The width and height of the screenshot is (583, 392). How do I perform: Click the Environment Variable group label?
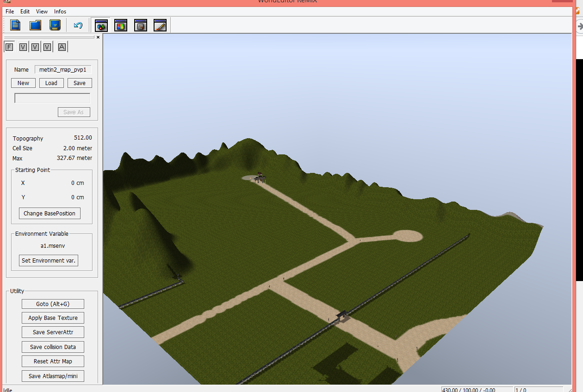[42, 233]
